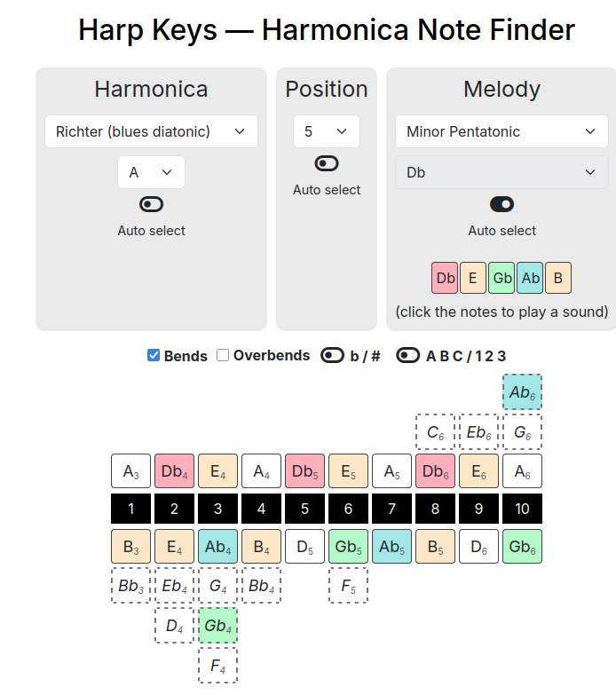Enable Harmonica Auto select toggle

tap(151, 204)
